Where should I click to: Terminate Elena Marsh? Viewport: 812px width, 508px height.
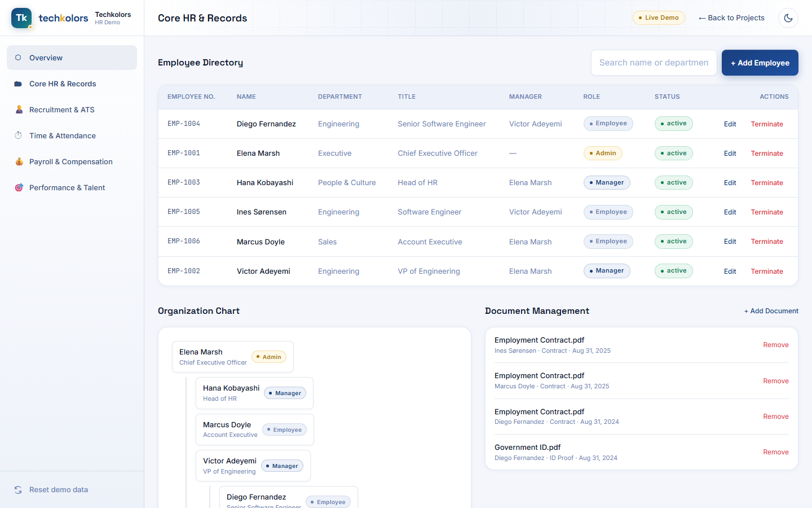coord(767,154)
